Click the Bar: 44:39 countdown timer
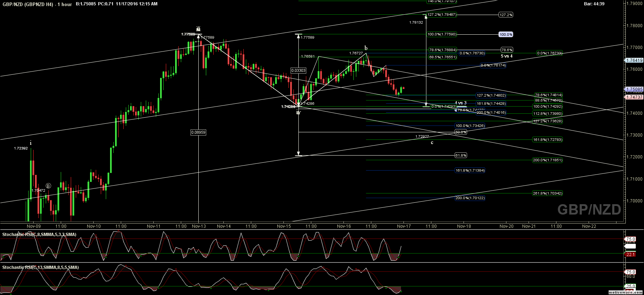Viewport: 644px width, 295px height. pyautogui.click(x=594, y=4)
